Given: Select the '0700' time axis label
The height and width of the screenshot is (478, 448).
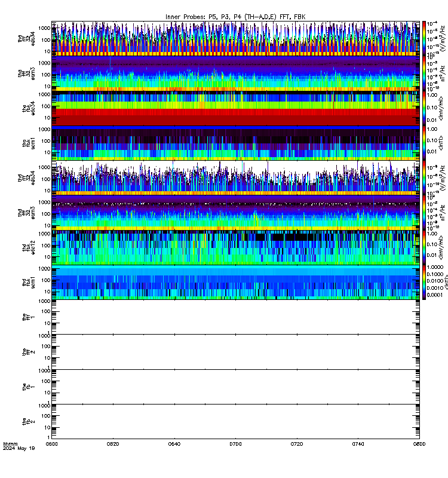Looking at the screenshot, I should (x=235, y=444).
